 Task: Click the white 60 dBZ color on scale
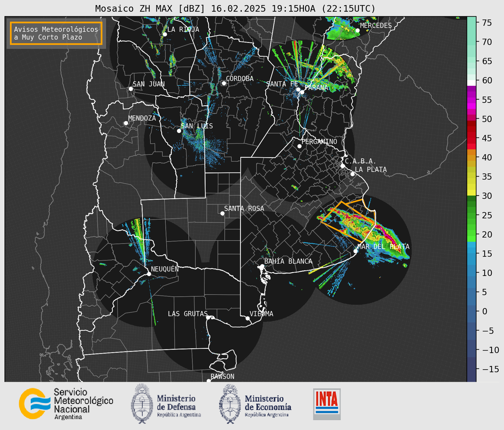pos(471,83)
